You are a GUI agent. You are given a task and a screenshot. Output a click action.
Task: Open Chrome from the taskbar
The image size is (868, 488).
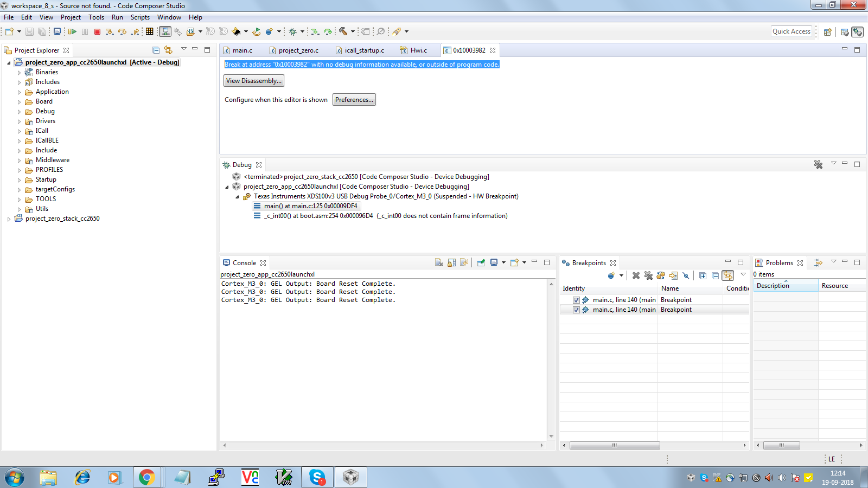coord(146,477)
